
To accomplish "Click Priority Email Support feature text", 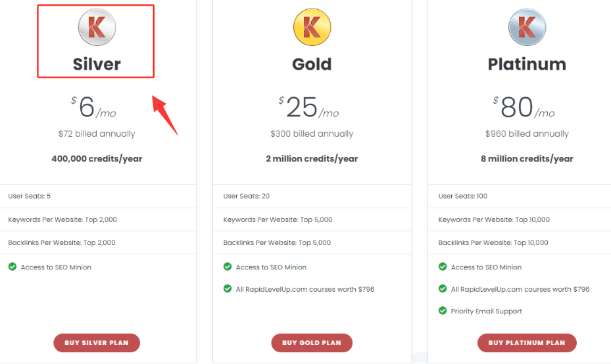I will (x=486, y=311).
